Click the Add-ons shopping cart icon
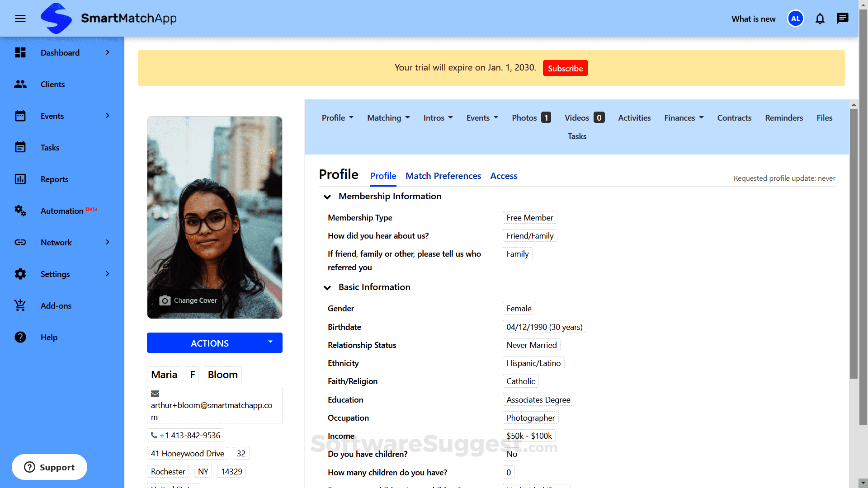This screenshot has width=868, height=488. coord(20,305)
